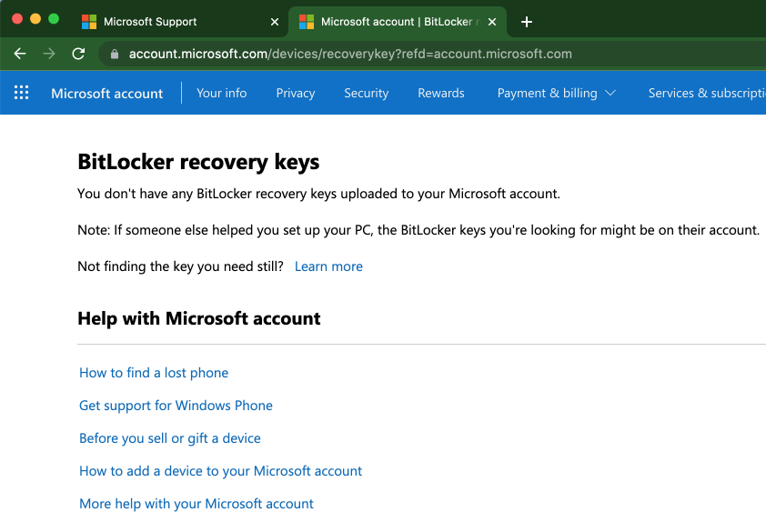Open the Privacy section
The image size is (766, 532).
pyautogui.click(x=295, y=92)
